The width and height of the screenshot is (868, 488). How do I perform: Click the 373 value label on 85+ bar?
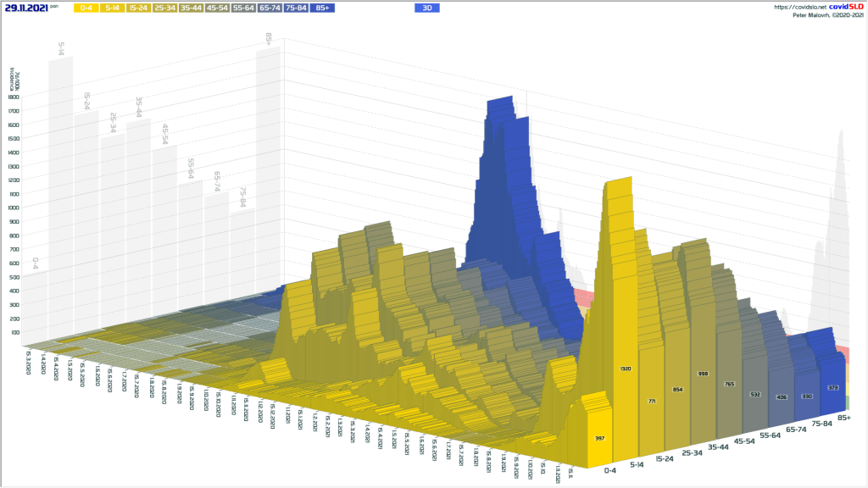(832, 389)
